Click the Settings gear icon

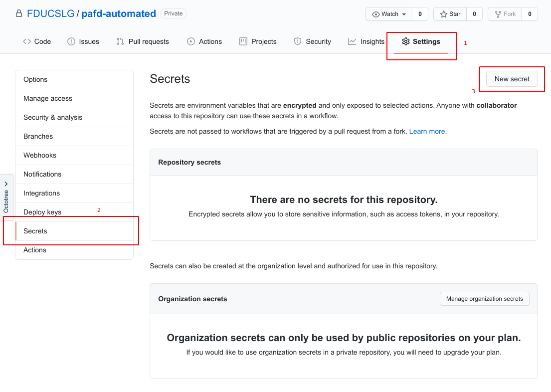[406, 41]
